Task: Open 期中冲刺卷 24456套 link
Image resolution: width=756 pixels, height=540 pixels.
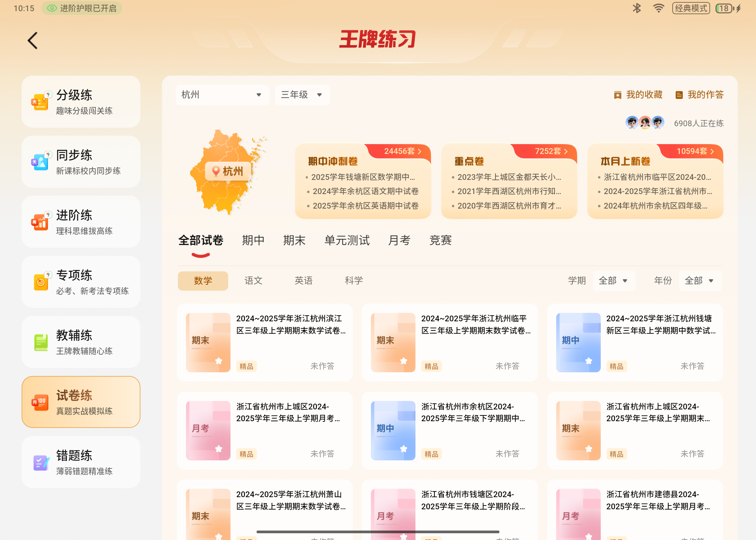Action: point(402,151)
